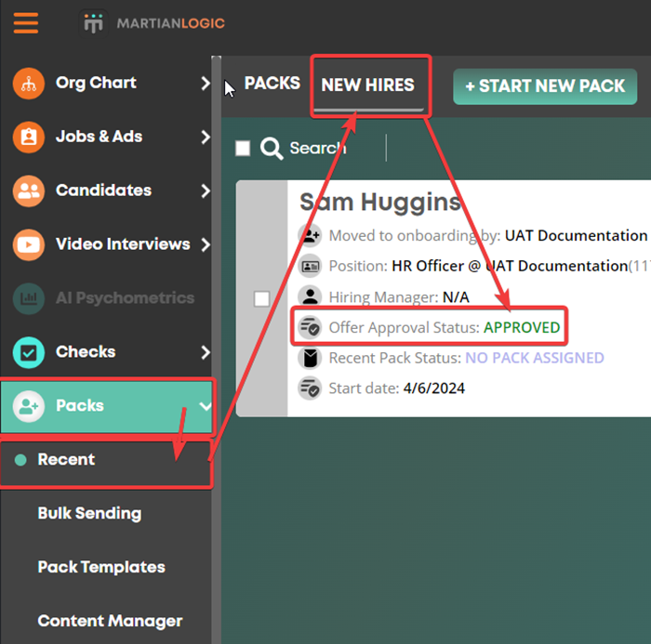Image resolution: width=651 pixels, height=644 pixels.
Task: Click the start date 4/6/2024
Action: [434, 388]
